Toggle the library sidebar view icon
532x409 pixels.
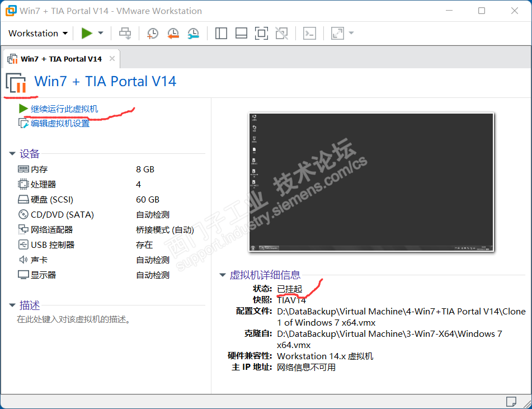click(x=221, y=33)
